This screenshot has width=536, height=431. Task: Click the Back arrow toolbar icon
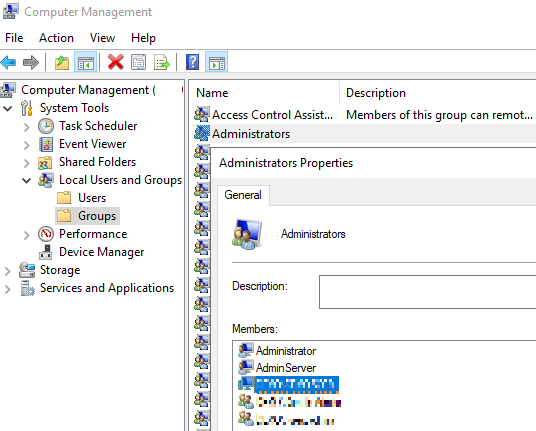(9, 63)
